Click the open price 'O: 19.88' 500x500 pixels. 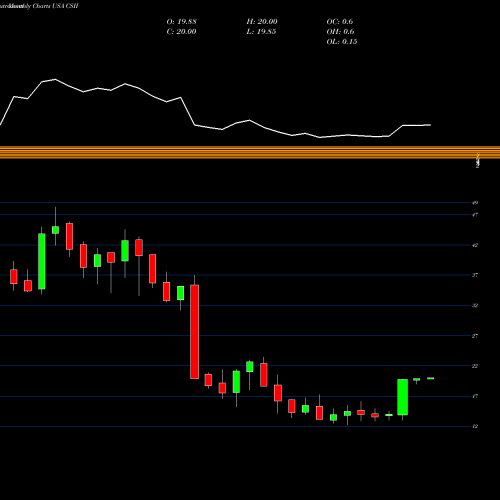181,22
